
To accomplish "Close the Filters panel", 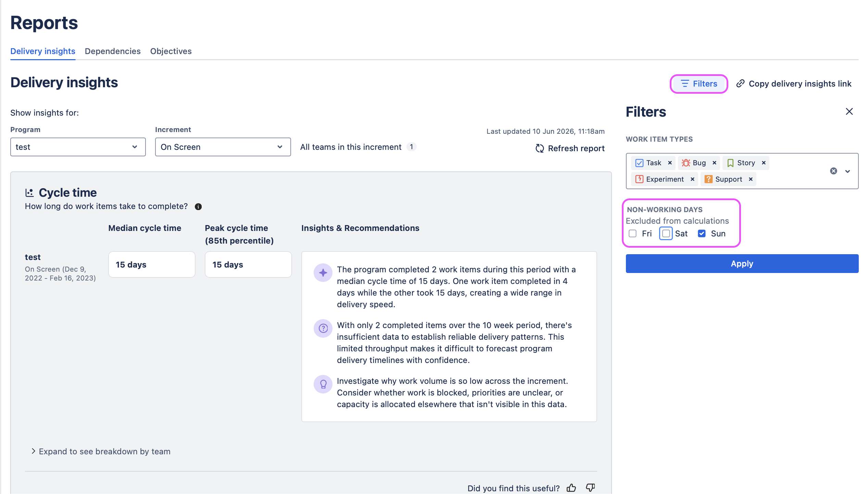I will [849, 112].
